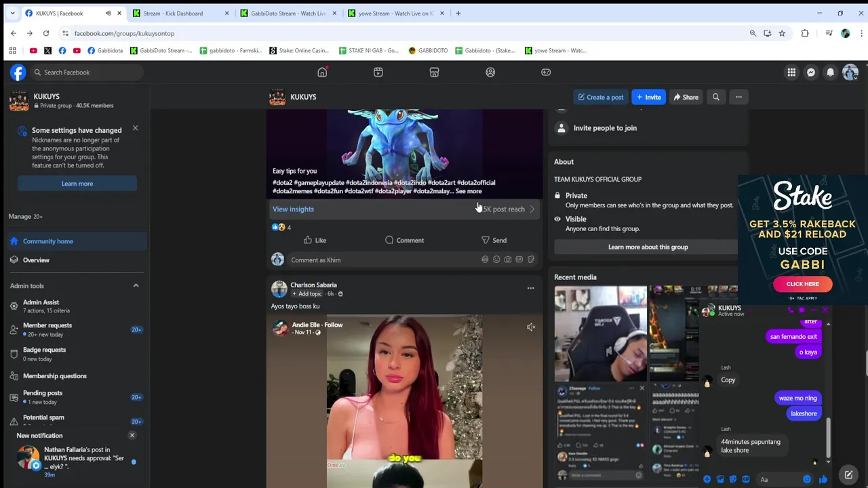This screenshot has width=868, height=488.
Task: Unmute the Andie Elle video
Action: coord(531,327)
